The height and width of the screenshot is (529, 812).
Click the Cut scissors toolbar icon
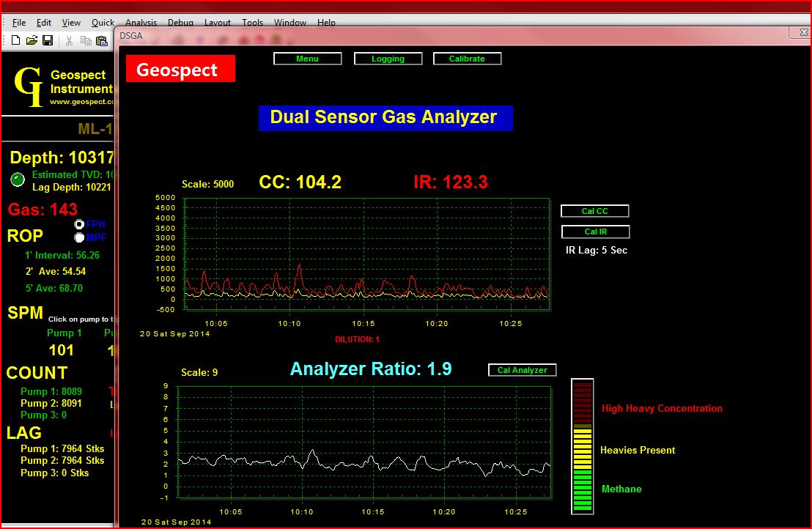point(69,41)
